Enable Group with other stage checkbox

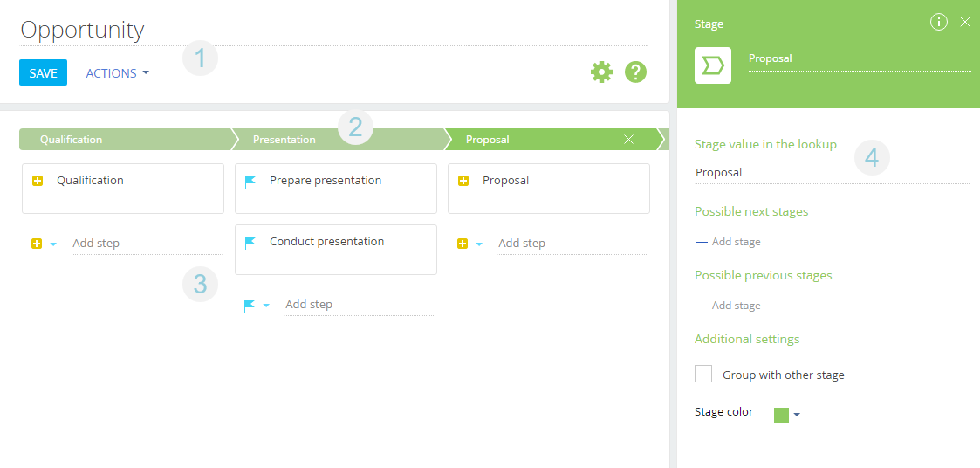tap(703, 375)
